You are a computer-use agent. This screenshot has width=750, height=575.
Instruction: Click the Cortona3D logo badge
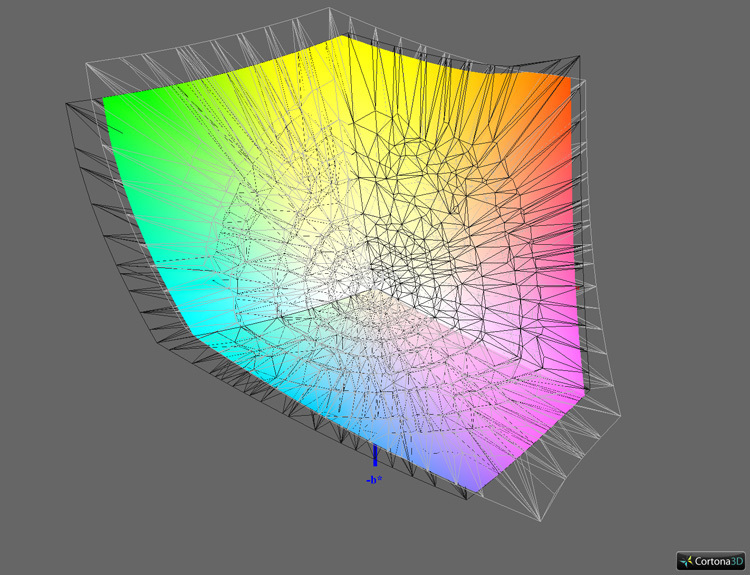(x=711, y=561)
